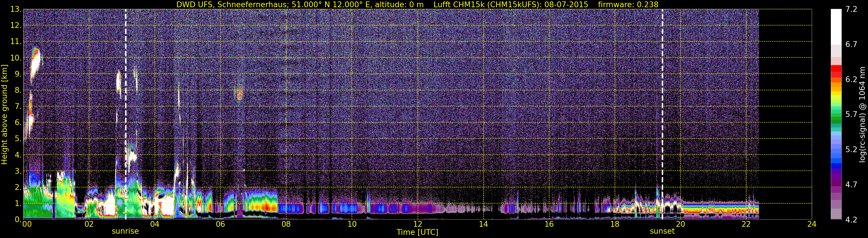Click the time axis tick label '06'
Screen dimensions: 868x238
coord(220,224)
